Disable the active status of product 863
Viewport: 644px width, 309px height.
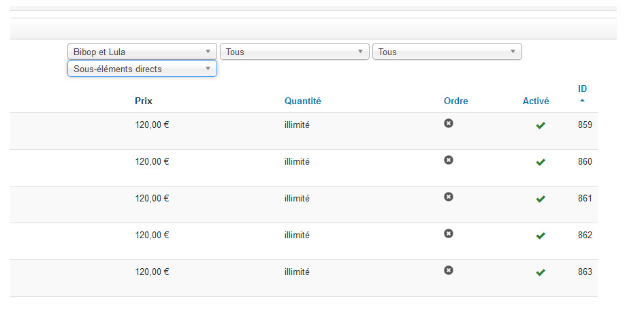tap(541, 272)
